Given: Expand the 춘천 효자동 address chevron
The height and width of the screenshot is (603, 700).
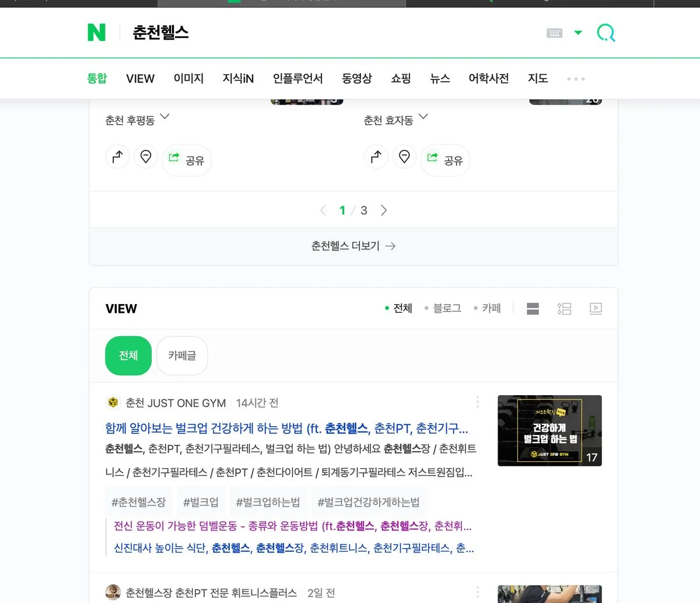Looking at the screenshot, I should (423, 117).
